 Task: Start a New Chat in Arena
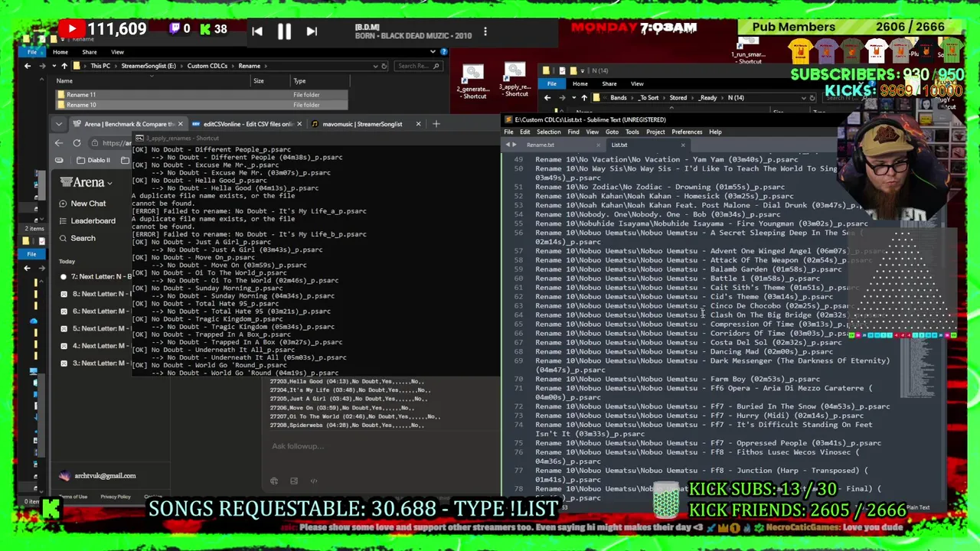[x=82, y=204]
